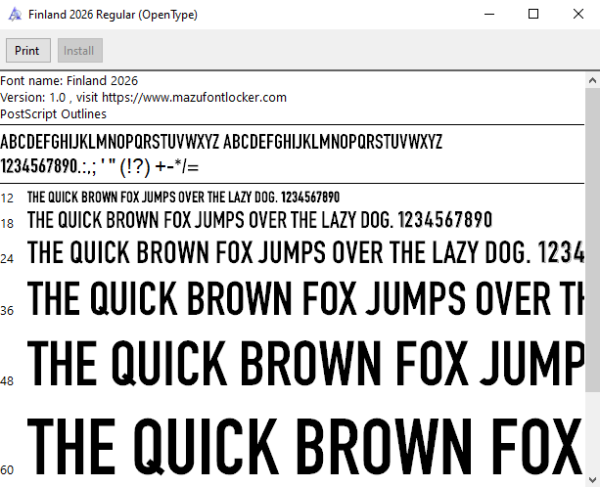This screenshot has width=600, height=487.
Task: Click the 36-point quick brown fox sample
Action: [x=305, y=298]
